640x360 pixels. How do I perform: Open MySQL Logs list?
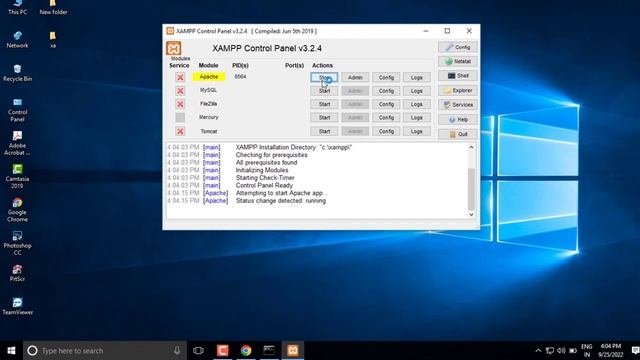417,91
